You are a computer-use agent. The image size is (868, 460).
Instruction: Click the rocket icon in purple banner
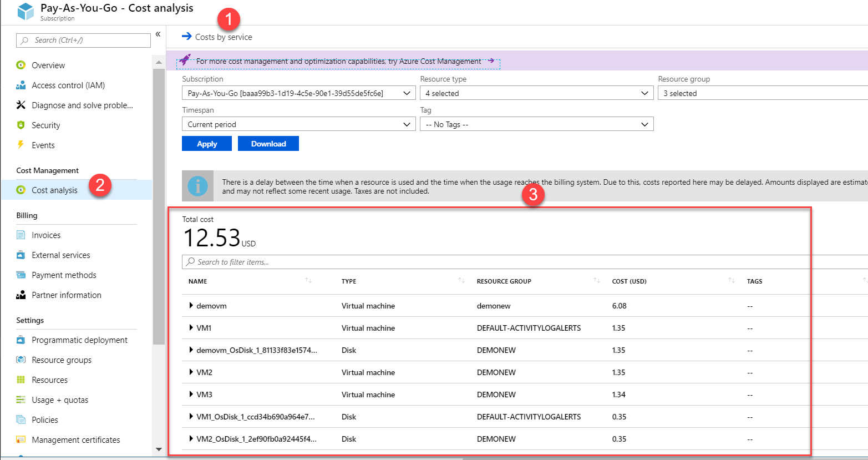click(x=185, y=59)
